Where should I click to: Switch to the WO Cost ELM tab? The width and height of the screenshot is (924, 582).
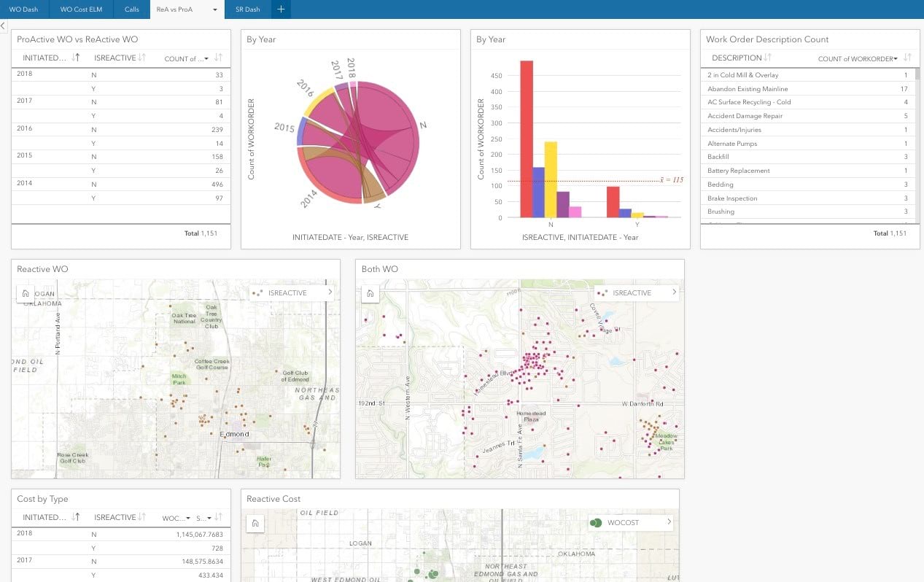(81, 9)
